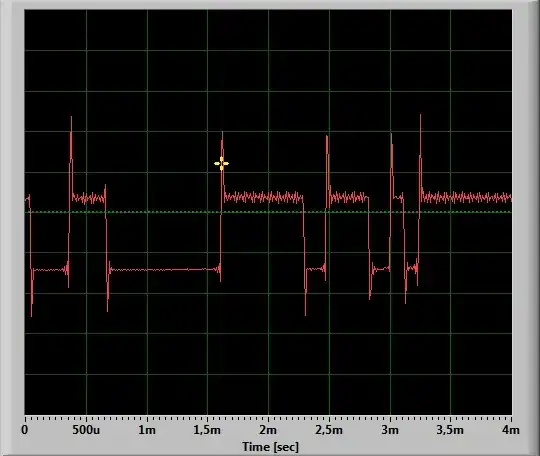This screenshot has width=540, height=456.
Task: Click the downward spike just after 0
Action: coord(31,293)
